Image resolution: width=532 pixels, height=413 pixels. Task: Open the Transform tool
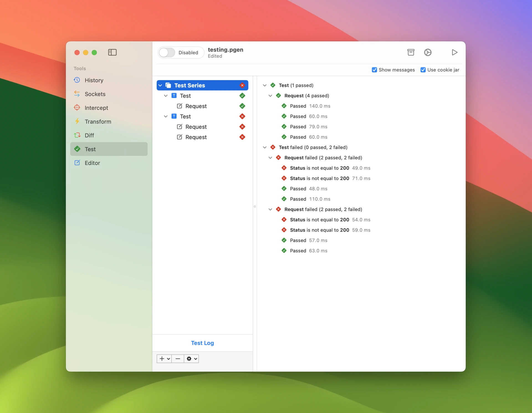[98, 121]
